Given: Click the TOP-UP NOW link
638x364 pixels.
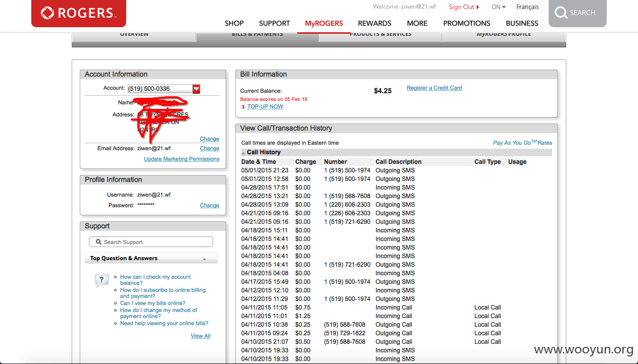Looking at the screenshot, I should point(265,107).
